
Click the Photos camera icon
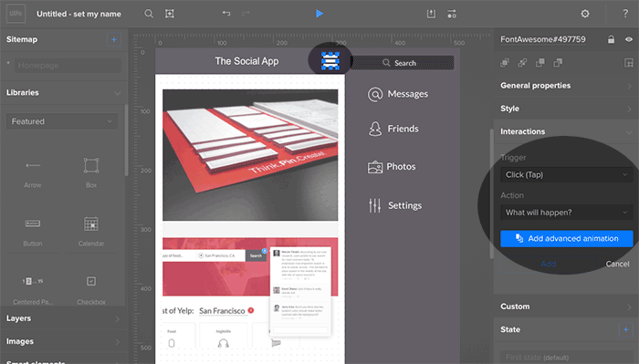[x=375, y=167]
